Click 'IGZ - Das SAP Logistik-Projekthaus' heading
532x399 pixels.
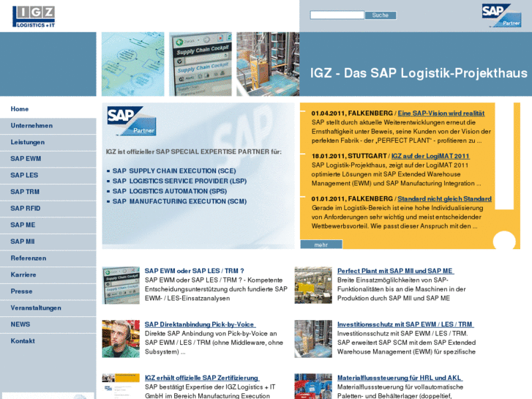coord(419,73)
